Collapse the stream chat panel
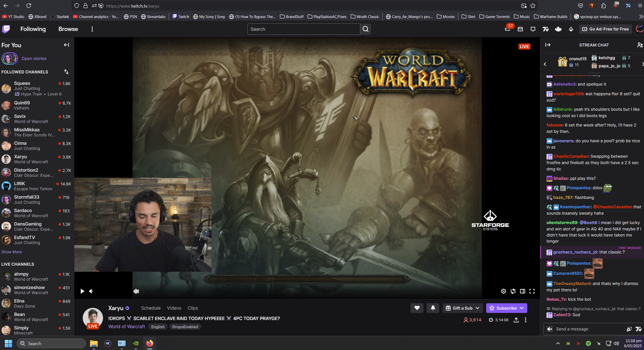Viewport: 644px width, 350px height. pos(548,45)
